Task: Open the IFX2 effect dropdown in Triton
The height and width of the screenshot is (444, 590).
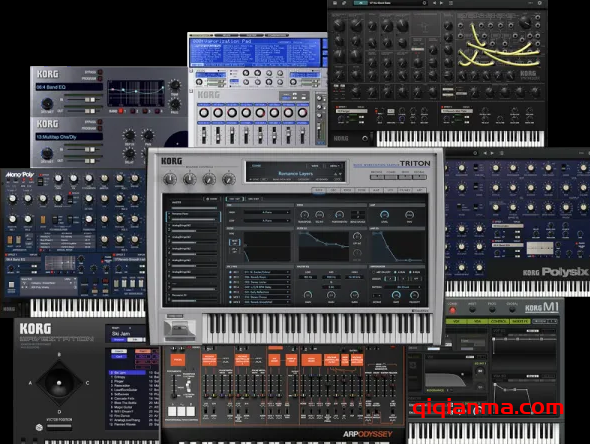Action: point(266,277)
